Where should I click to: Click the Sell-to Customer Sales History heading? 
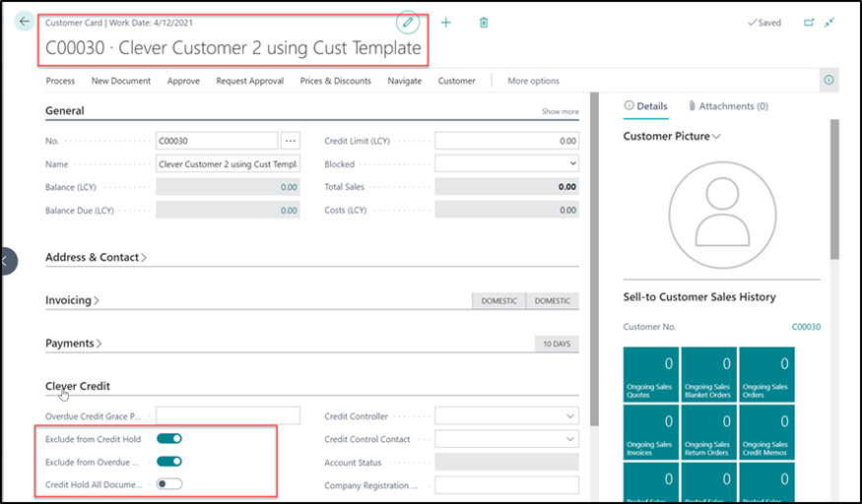699,297
